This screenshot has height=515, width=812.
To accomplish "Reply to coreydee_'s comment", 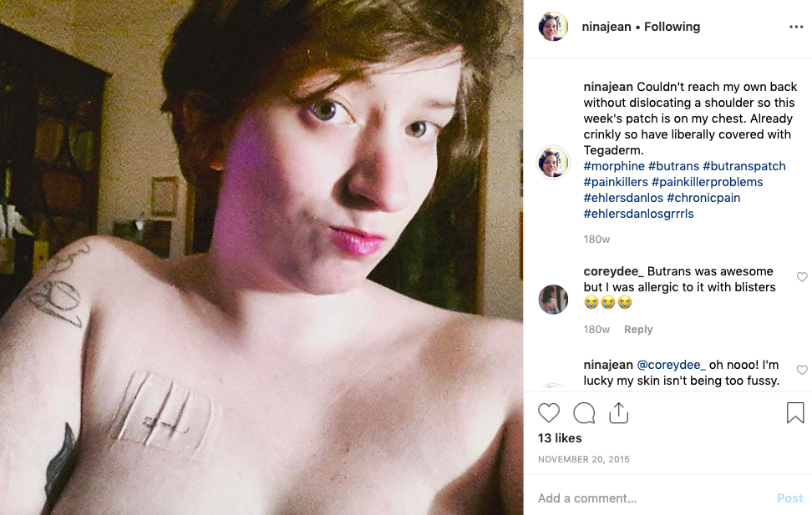I will (638, 330).
